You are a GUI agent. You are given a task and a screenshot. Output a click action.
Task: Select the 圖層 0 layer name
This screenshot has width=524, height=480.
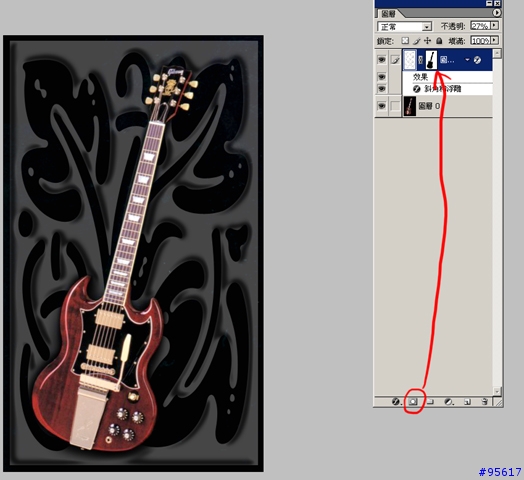429,106
